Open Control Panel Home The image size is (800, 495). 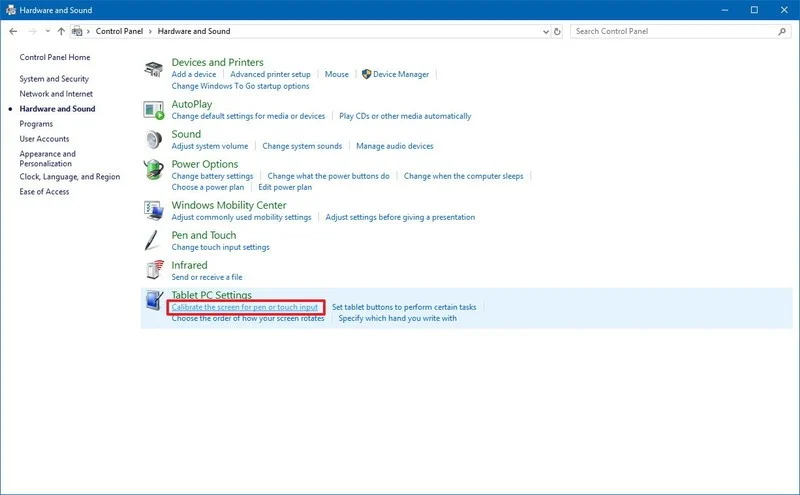click(x=55, y=57)
